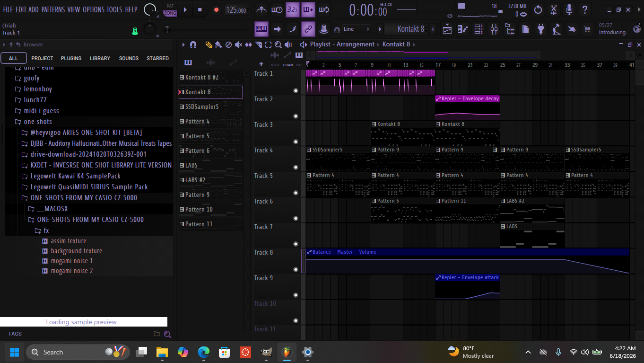644x363 pixels.
Task: Stop playback with the stop button
Action: 200,9
